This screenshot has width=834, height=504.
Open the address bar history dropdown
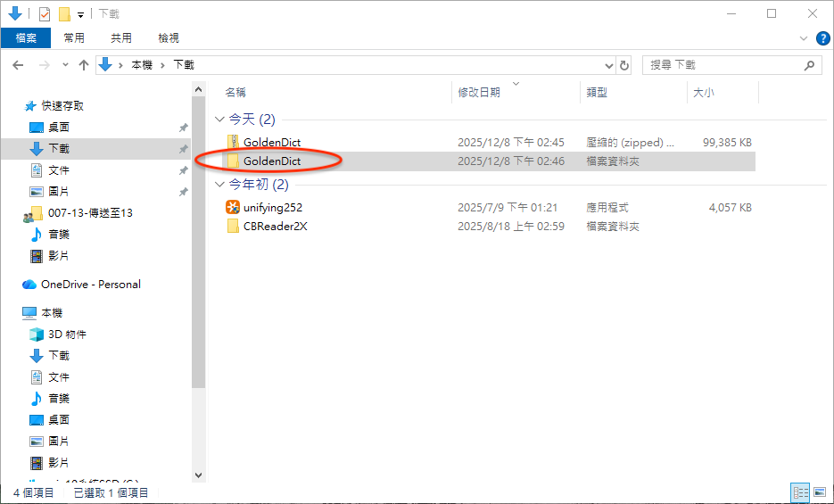tap(609, 65)
